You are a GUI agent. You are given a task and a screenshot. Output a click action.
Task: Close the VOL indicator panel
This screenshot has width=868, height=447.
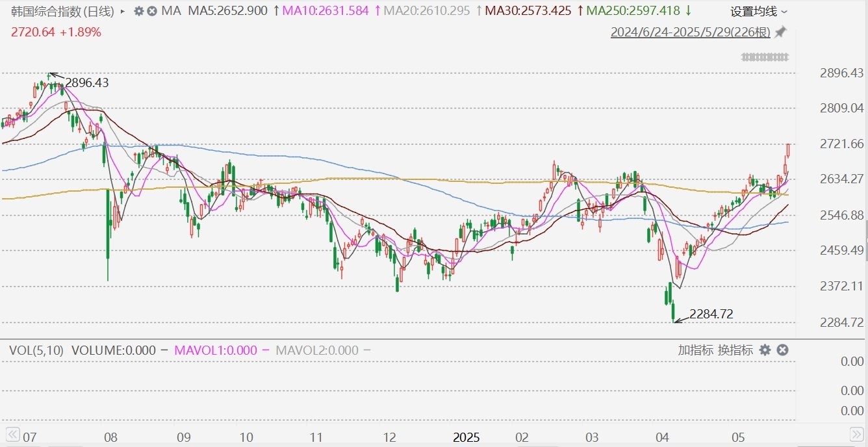(x=783, y=350)
